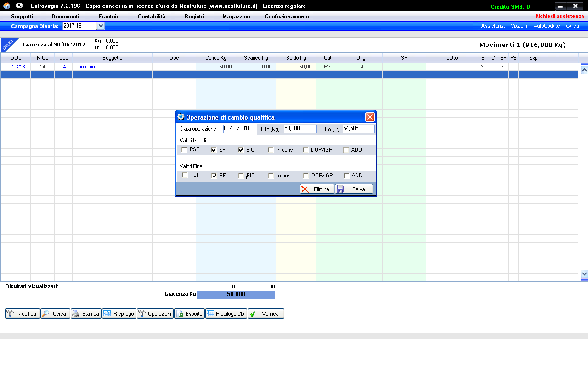The image size is (588, 387).
Task: Tick initial DOP/IGP checkbox
Action: pyautogui.click(x=306, y=150)
